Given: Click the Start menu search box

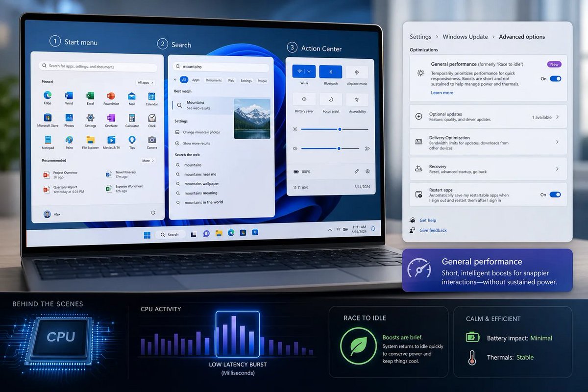Looking at the screenshot, I should [x=98, y=66].
